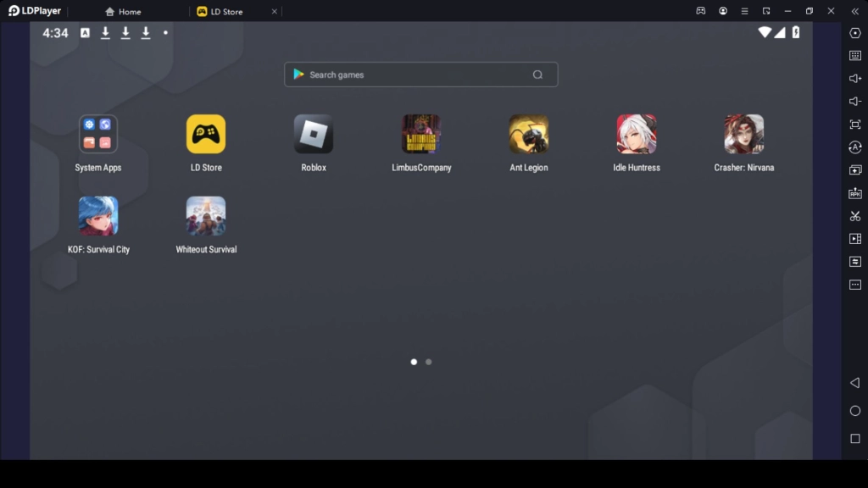Open Whiteout Survival game
868x488 pixels.
coord(206,216)
